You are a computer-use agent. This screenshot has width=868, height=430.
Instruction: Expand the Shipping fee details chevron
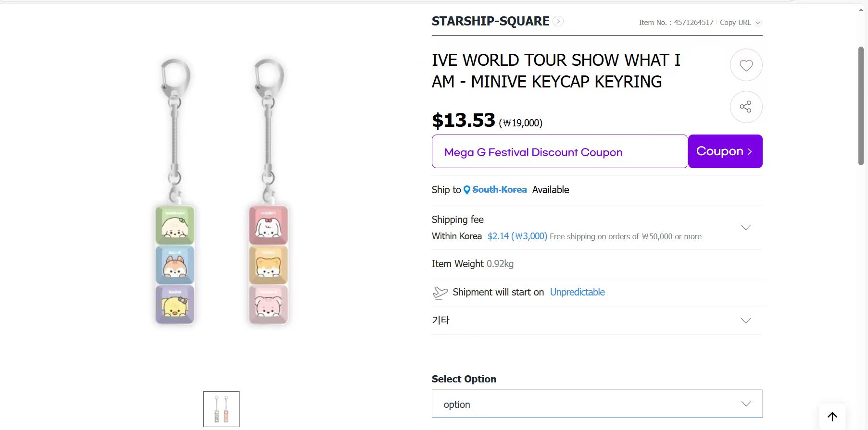click(x=746, y=227)
